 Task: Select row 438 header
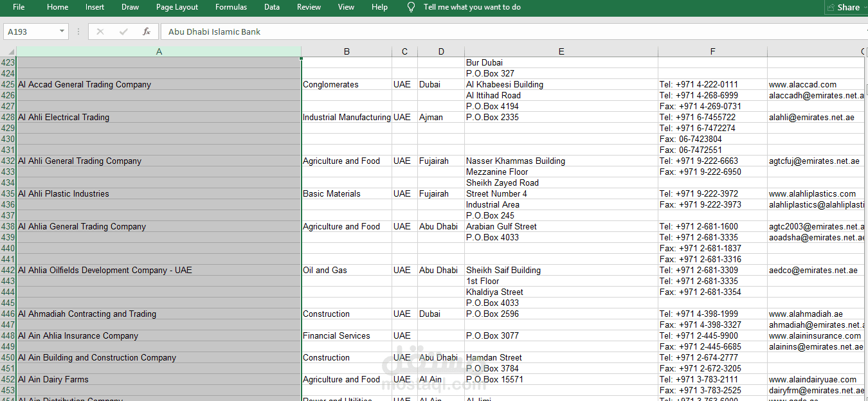point(8,226)
